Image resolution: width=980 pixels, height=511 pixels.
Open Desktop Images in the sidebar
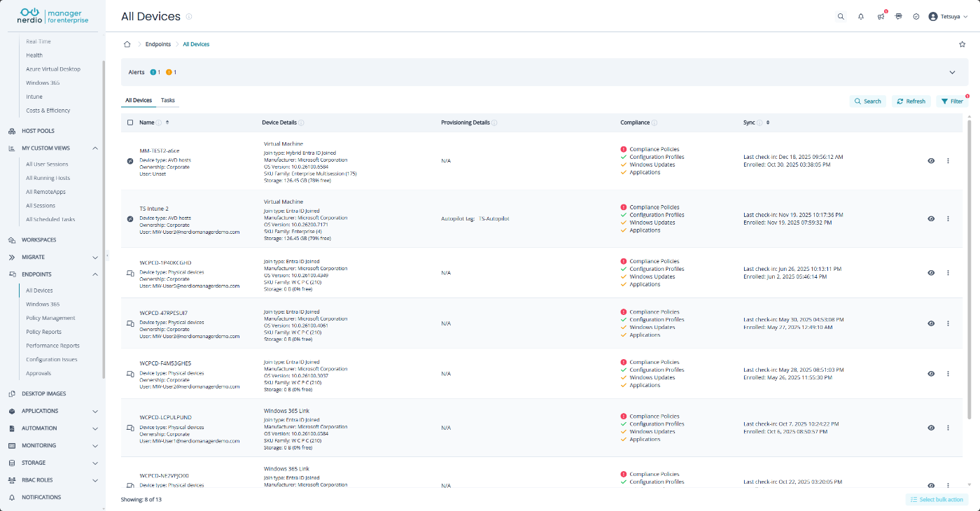coord(43,394)
